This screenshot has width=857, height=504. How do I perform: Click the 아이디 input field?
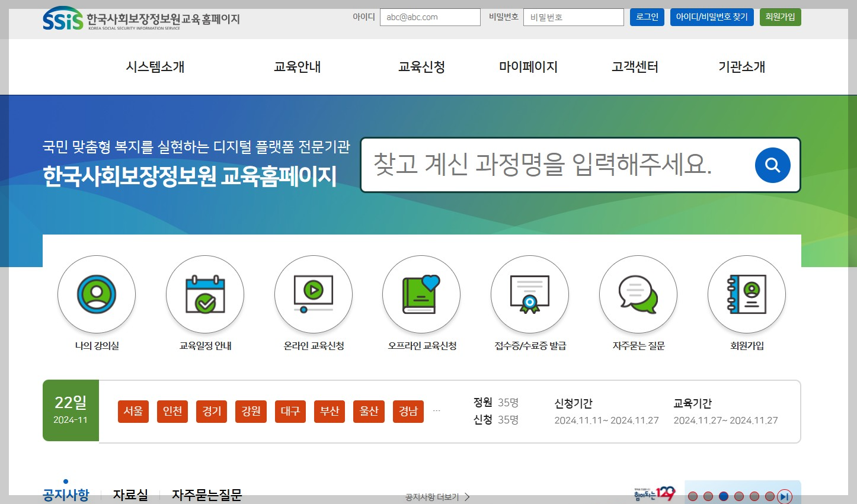[430, 17]
